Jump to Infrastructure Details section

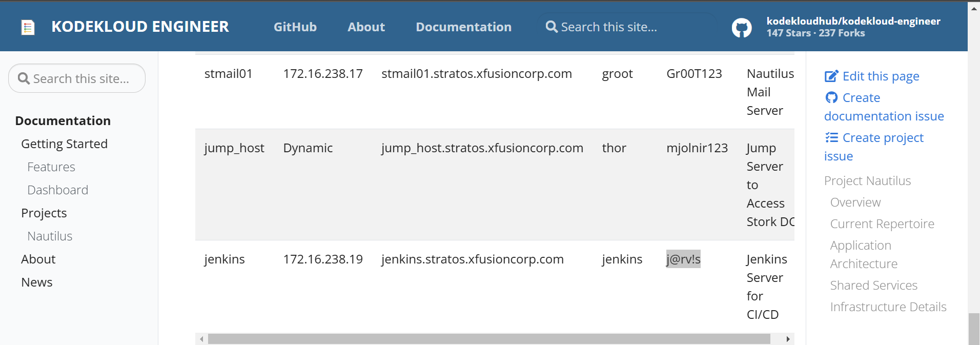(x=888, y=307)
